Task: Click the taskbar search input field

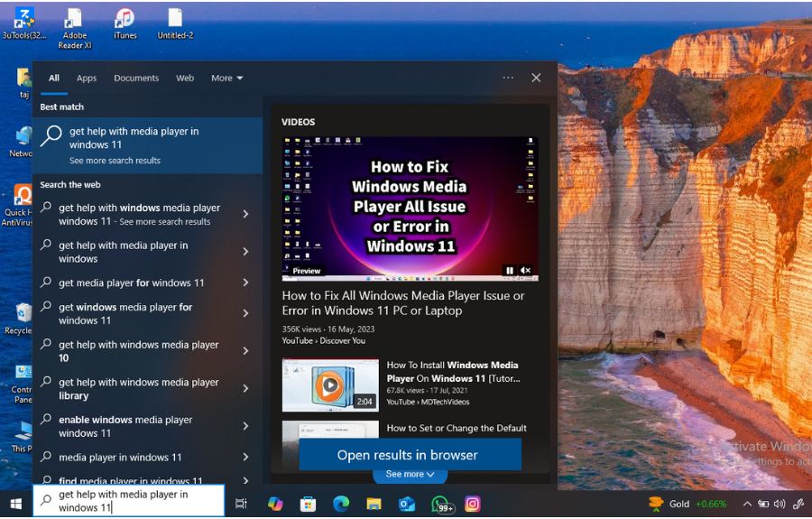Action: click(x=128, y=501)
